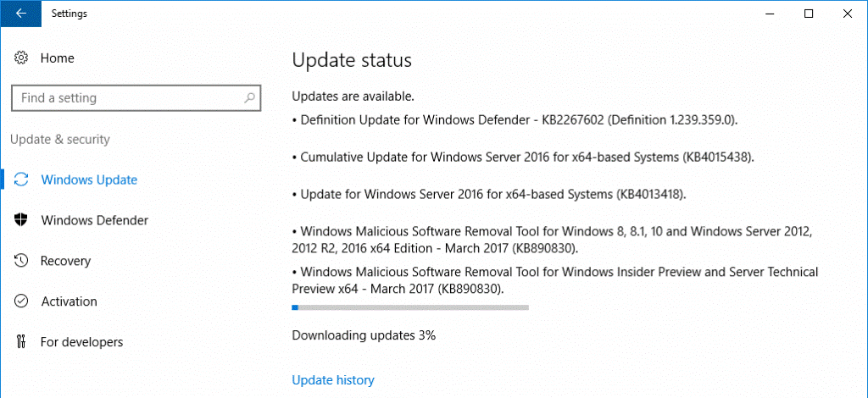The image size is (868, 398).
Task: Go to the Home settings page
Action: [58, 58]
